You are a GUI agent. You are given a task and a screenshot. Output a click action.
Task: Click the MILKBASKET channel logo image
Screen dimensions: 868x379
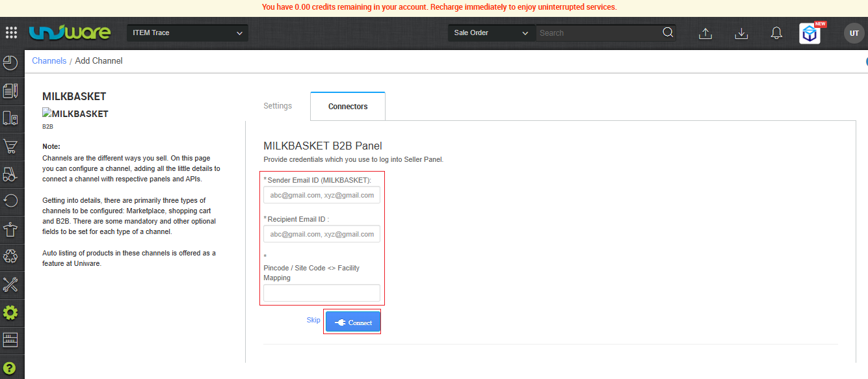coord(75,114)
